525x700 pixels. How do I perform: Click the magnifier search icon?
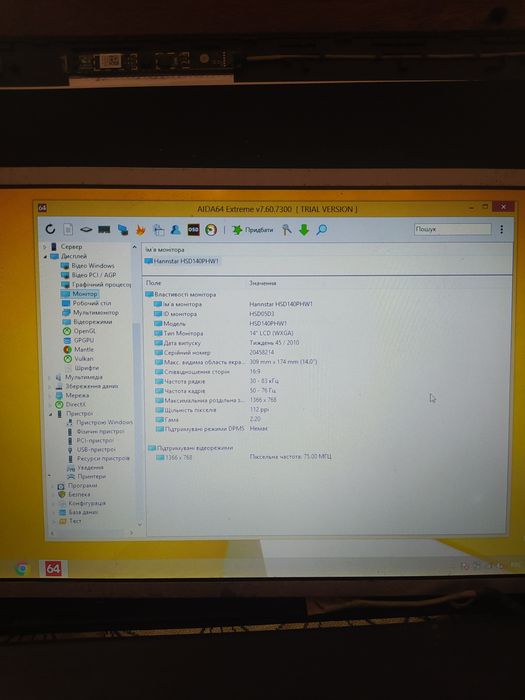[321, 229]
